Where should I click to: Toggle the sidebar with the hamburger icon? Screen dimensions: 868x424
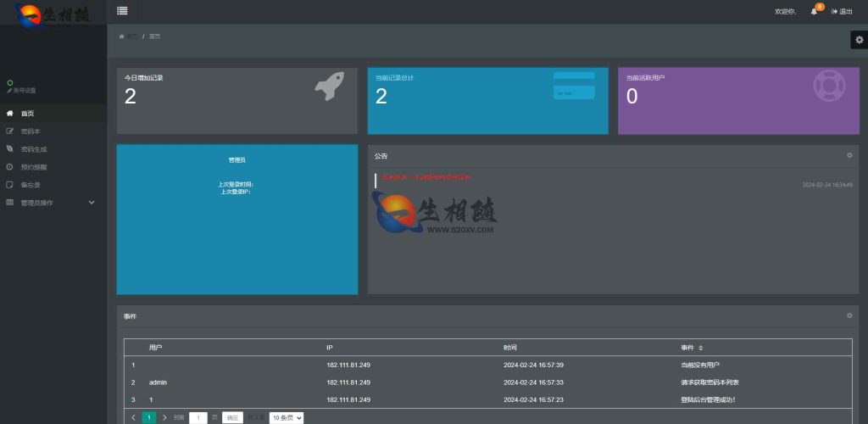tap(123, 11)
